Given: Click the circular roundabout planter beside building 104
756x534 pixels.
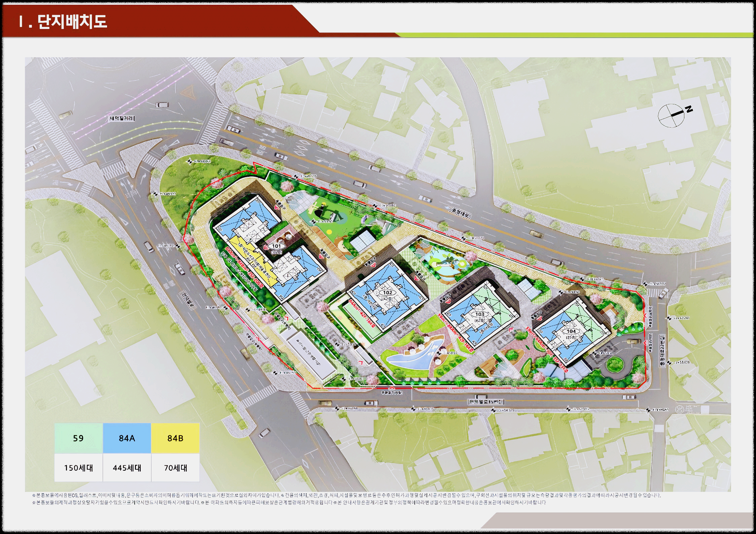Looking at the screenshot, I should click(615, 364).
